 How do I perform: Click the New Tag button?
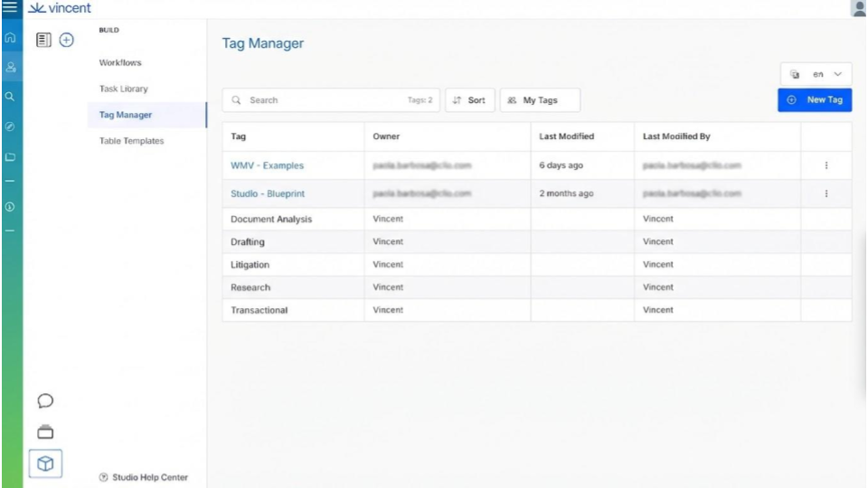(815, 100)
